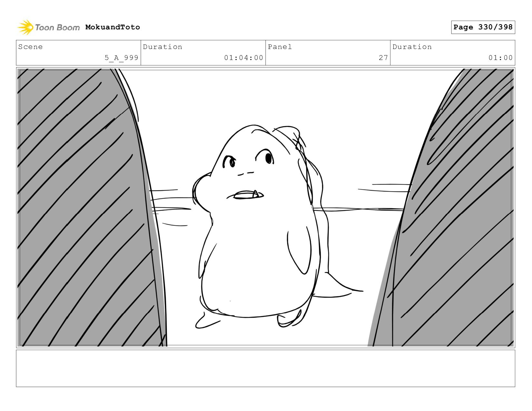Screen dimensions: 532x411
Task: Click the panel duration 01:00
Action: (x=500, y=58)
